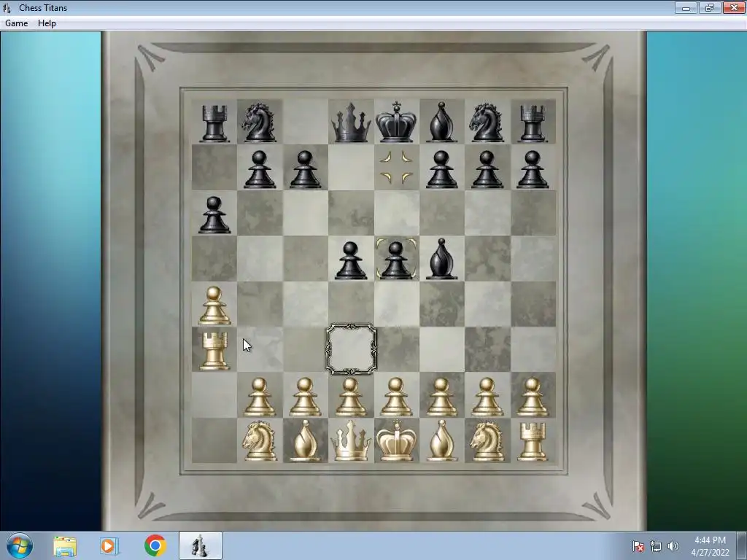Select the black pawn on a6
This screenshot has width=747, height=560.
point(214,215)
